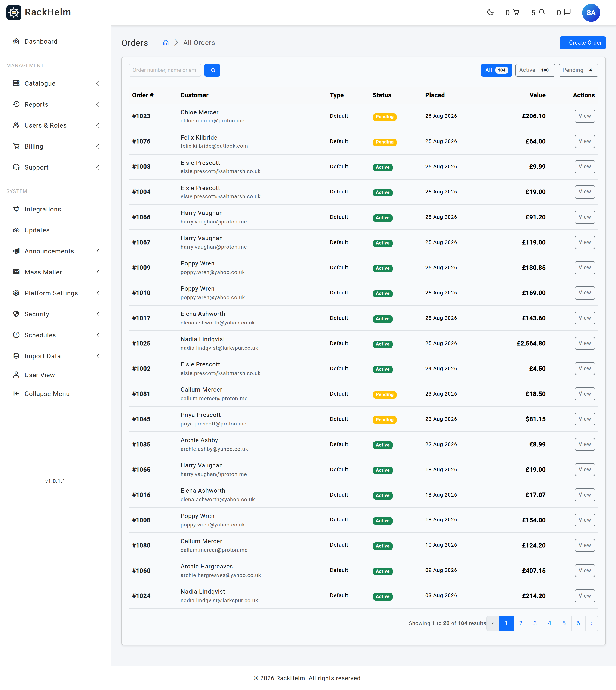The image size is (616, 690).
Task: Open the messages chat icon
Action: click(x=568, y=12)
